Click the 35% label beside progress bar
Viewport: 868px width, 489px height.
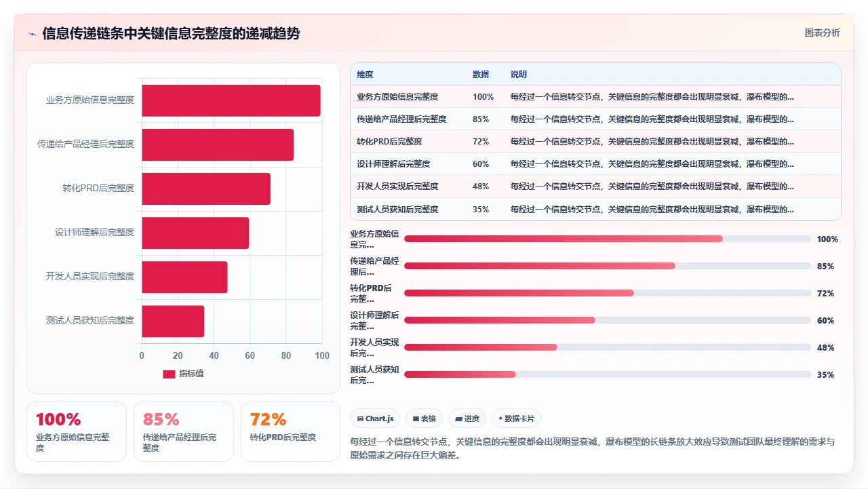tap(826, 375)
